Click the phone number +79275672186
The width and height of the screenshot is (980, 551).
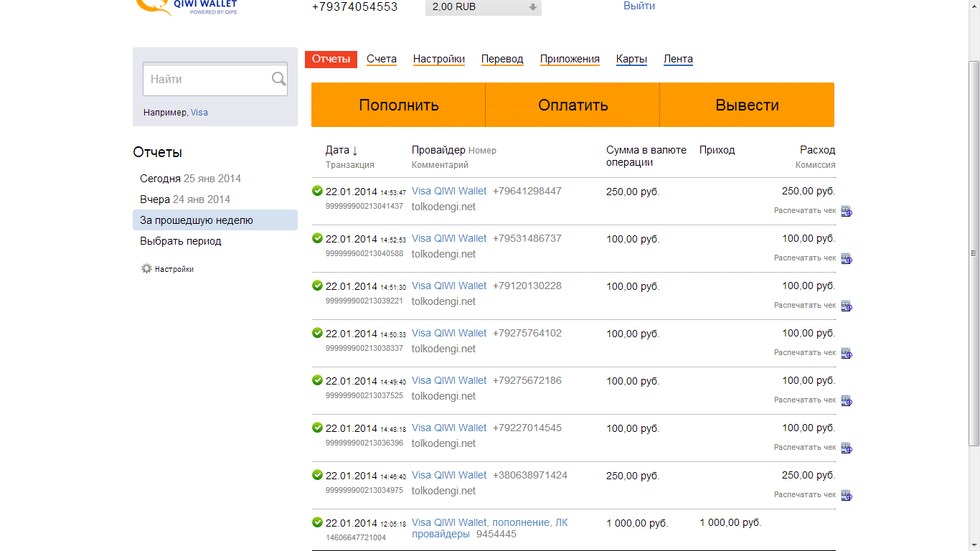527,380
